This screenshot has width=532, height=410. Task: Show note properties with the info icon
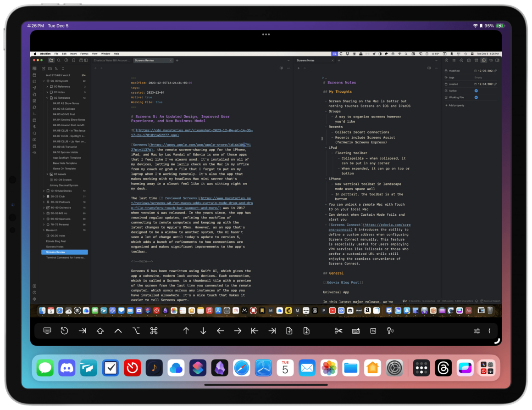coord(484,60)
